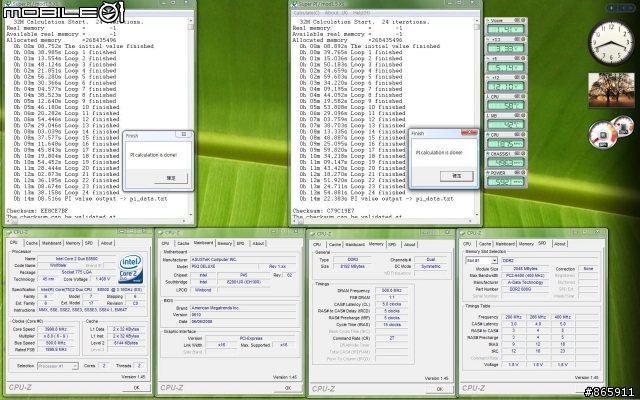
Task: Click OK in the CPU-Z CPU tab window
Action: pos(136,387)
